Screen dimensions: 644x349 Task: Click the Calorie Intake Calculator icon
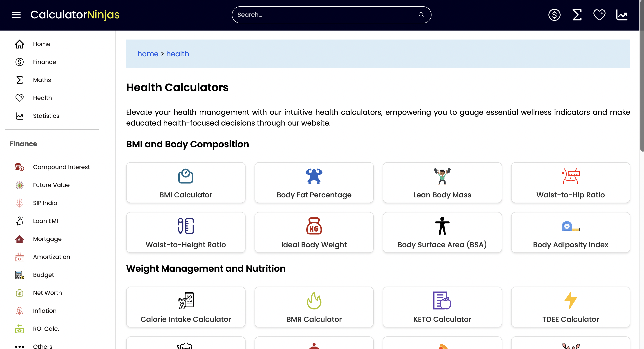[186, 300]
